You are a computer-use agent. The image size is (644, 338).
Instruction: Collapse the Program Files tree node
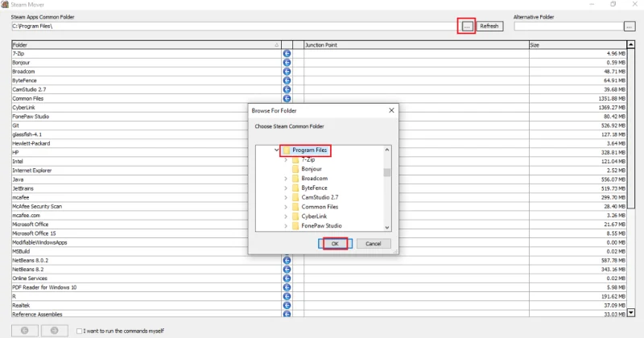point(276,150)
